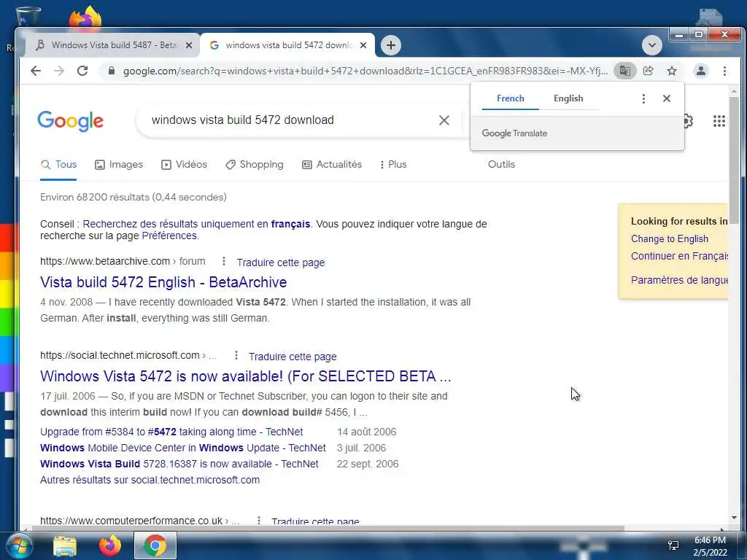
Task: Open Windows Vista Build 5728.16387 sublink
Action: [179, 464]
